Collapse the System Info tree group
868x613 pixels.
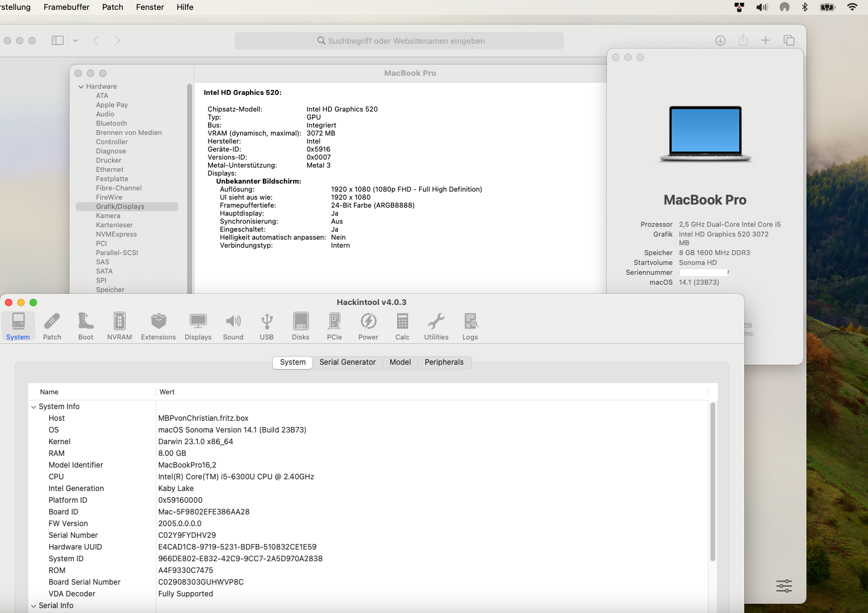[34, 407]
